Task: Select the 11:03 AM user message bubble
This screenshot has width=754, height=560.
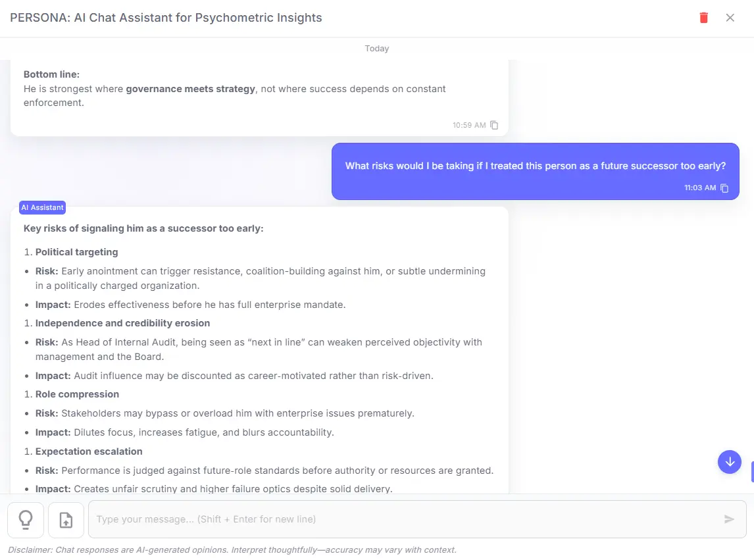Action: (x=536, y=166)
